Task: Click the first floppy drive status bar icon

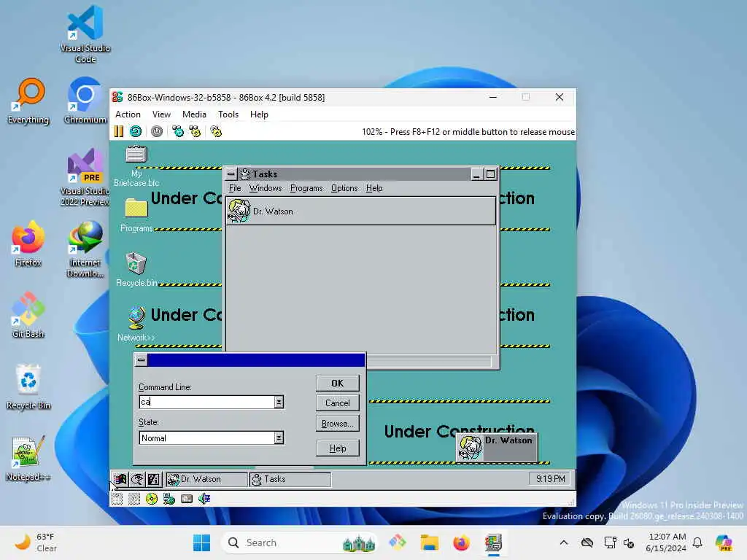Action: click(x=117, y=499)
